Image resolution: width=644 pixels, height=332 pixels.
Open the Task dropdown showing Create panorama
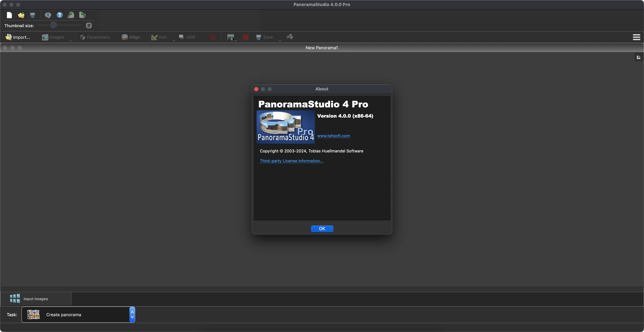tap(78, 315)
